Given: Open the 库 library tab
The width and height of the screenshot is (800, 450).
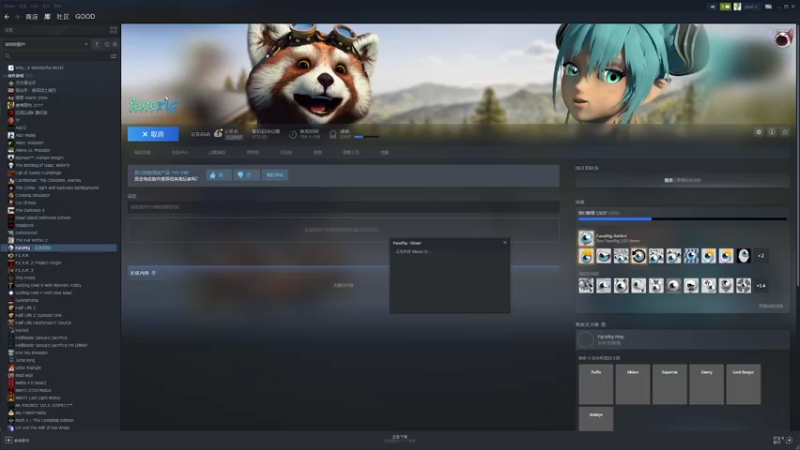Looking at the screenshot, I should pyautogui.click(x=47, y=17).
